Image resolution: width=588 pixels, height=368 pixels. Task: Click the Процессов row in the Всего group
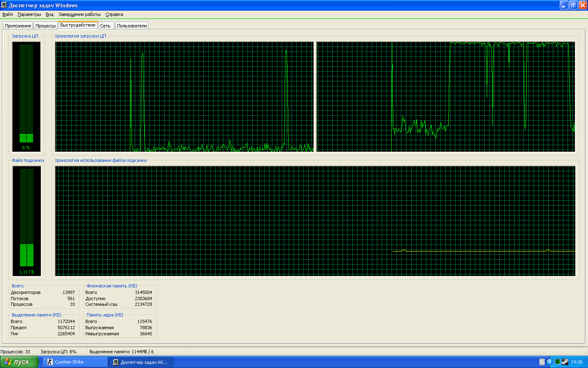point(43,304)
